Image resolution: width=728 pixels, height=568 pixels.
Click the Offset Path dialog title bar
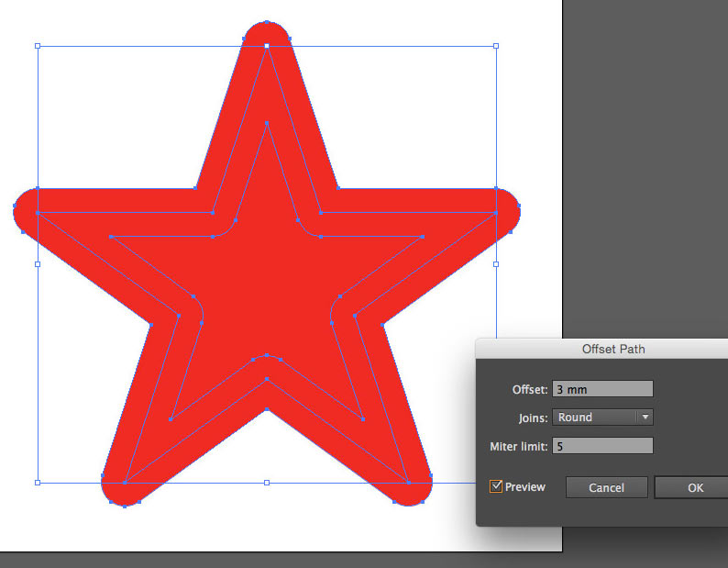(x=612, y=349)
